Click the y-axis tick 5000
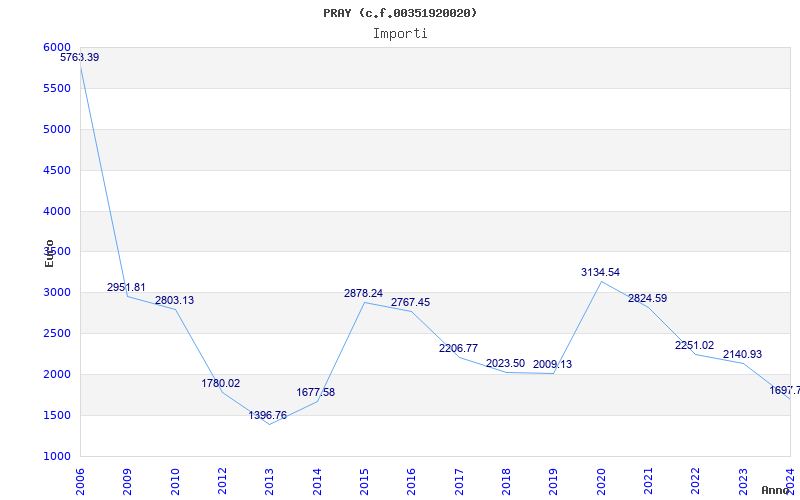The height and width of the screenshot is (500, 800). click(x=57, y=129)
